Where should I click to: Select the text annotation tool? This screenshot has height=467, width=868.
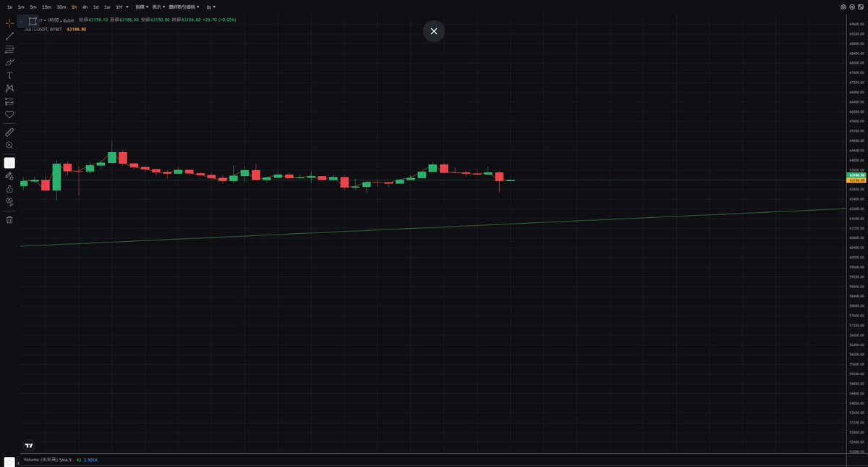coord(9,75)
